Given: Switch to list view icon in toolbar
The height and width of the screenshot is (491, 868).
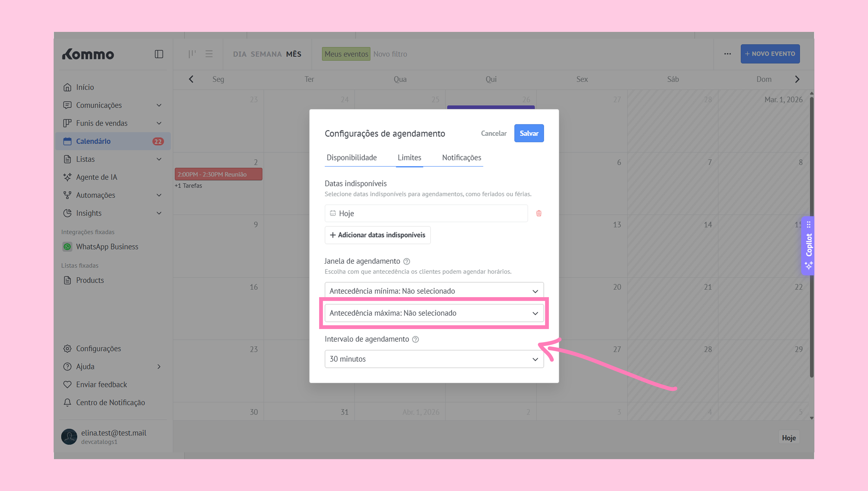Looking at the screenshot, I should coord(209,54).
